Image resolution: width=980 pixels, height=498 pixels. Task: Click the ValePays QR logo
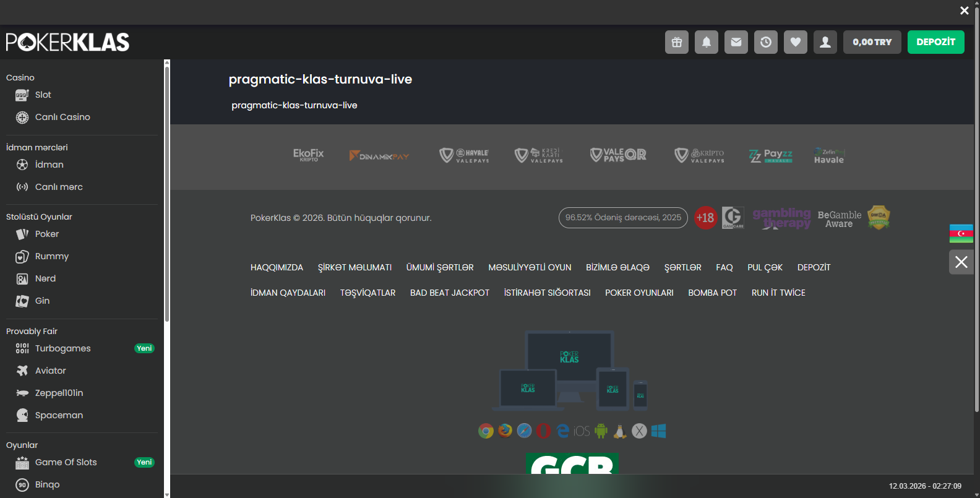618,155
